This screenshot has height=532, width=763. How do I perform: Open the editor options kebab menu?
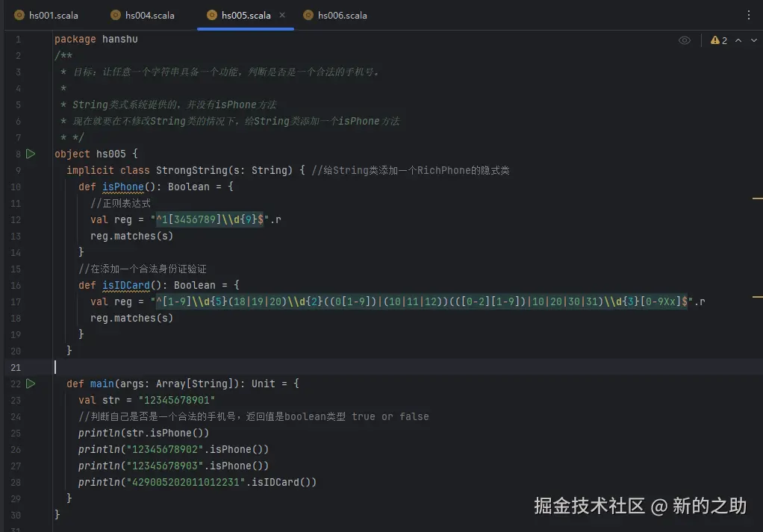pyautogui.click(x=749, y=15)
